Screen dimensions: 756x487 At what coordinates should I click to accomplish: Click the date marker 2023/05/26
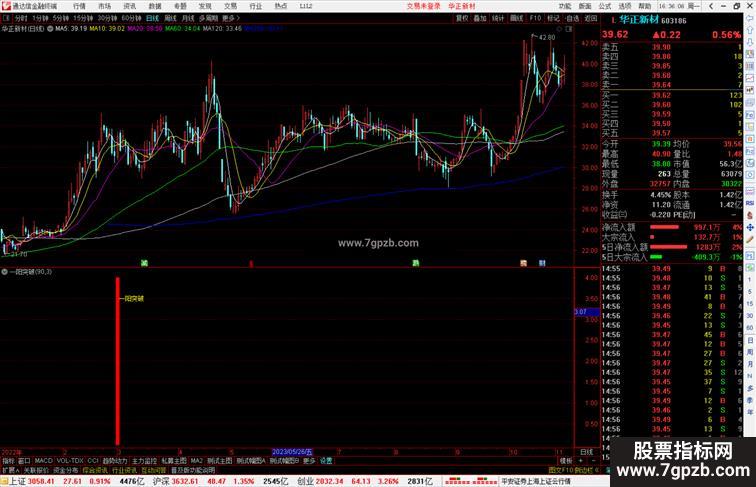[x=292, y=452]
